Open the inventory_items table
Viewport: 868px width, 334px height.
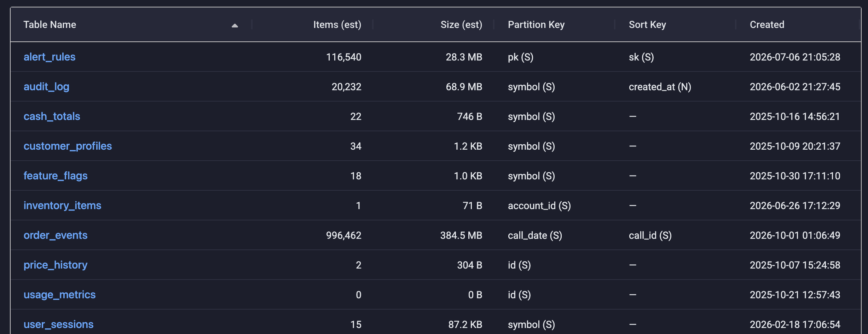pyautogui.click(x=62, y=206)
